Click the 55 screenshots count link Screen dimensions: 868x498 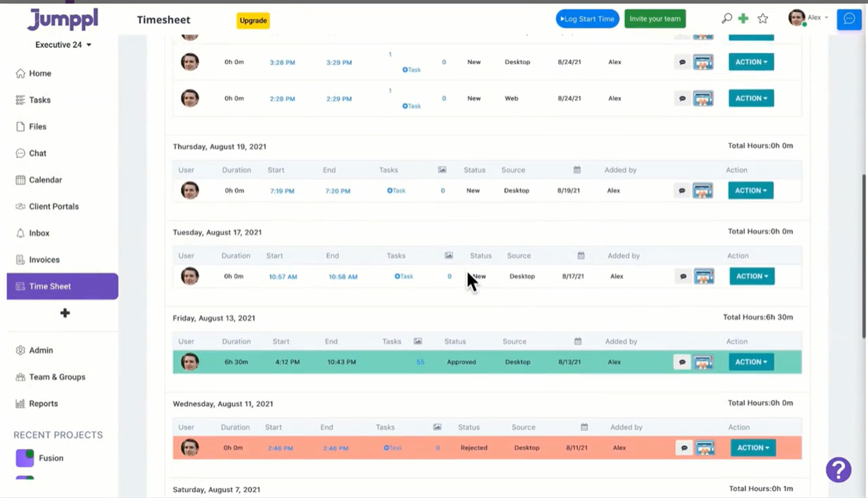click(x=420, y=362)
